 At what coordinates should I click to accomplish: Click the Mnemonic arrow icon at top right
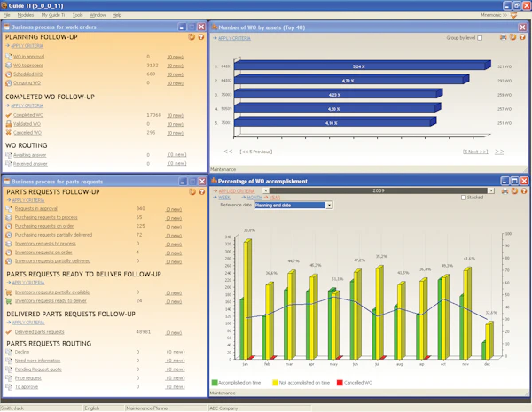click(x=514, y=15)
